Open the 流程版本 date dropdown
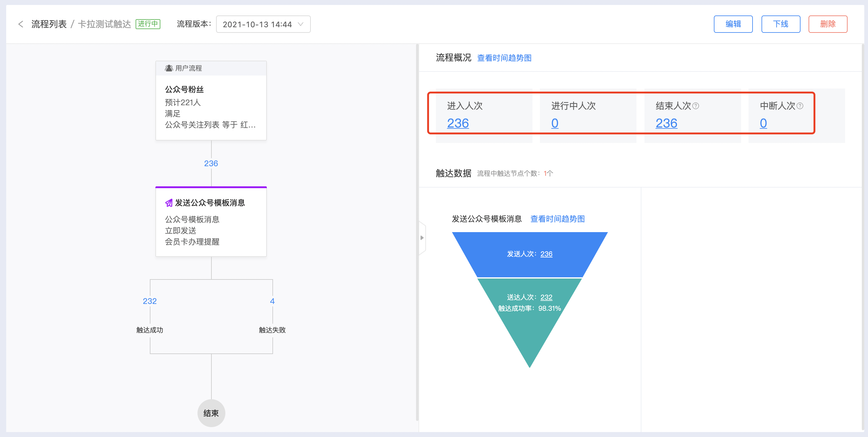868x437 pixels. (263, 24)
